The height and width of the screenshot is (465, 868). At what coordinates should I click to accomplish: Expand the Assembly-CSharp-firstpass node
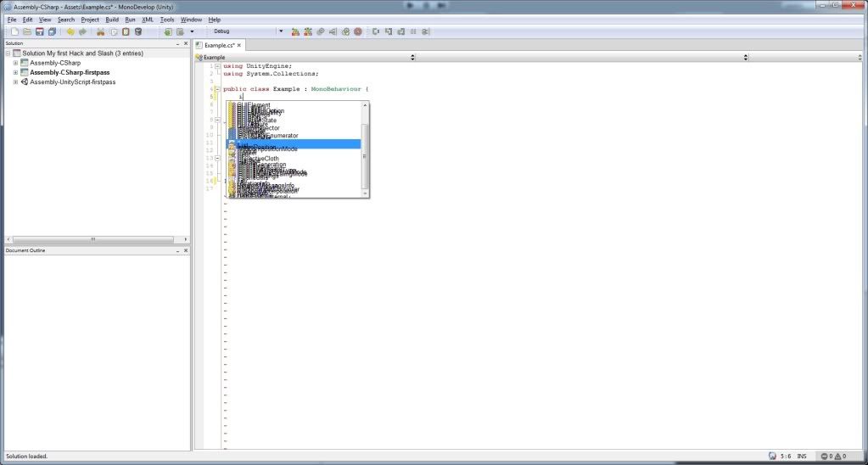coord(15,72)
